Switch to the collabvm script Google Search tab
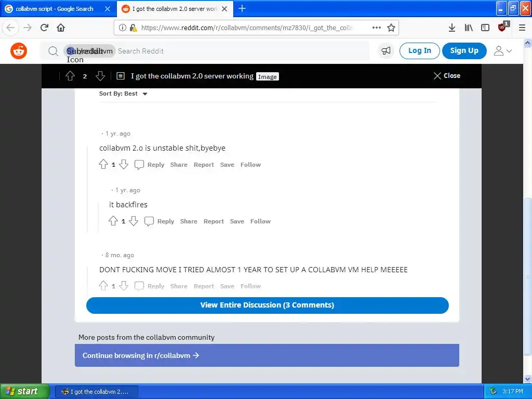The image size is (532, 399). 54,9
